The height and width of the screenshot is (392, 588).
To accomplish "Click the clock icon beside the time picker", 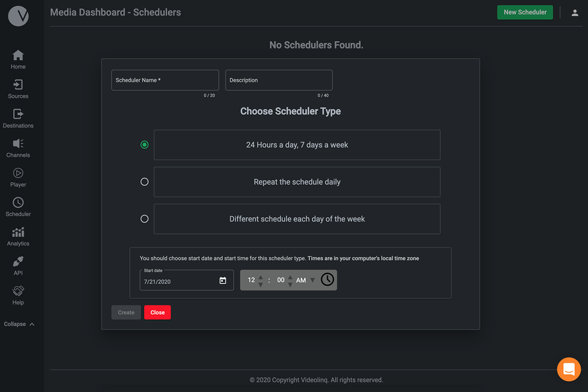I will 327,280.
